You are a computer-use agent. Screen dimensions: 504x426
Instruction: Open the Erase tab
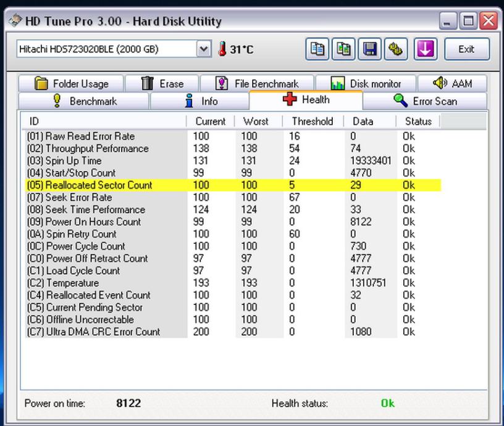click(x=162, y=83)
